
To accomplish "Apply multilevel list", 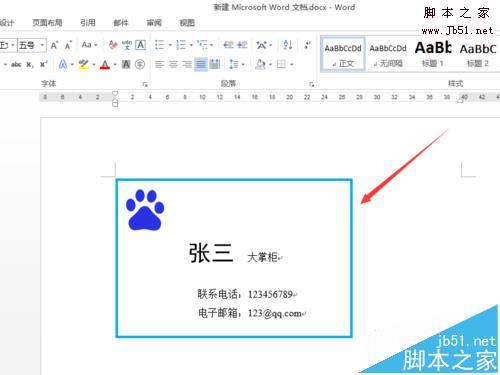I will point(202,45).
